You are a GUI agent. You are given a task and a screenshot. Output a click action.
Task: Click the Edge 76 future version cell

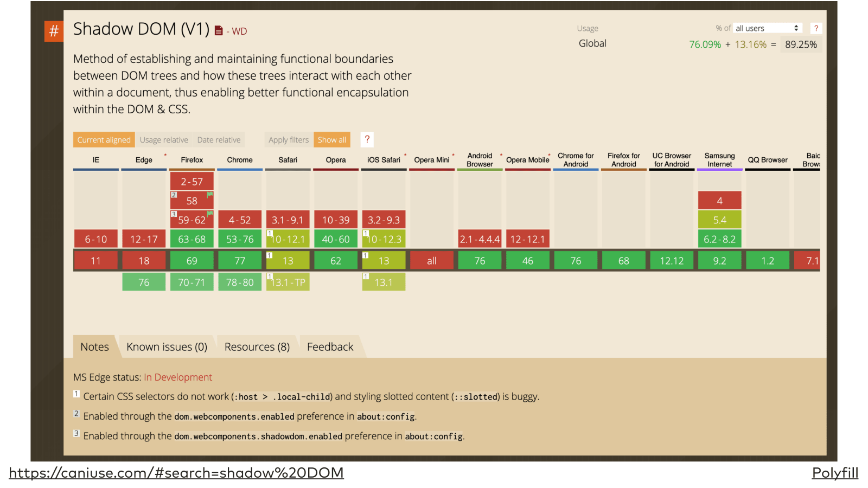[144, 282]
